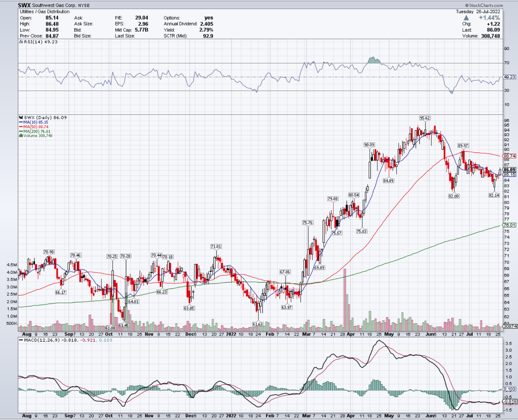The image size is (518, 420).
Task: Click the 64.81 price label
Action: pyautogui.click(x=133, y=301)
